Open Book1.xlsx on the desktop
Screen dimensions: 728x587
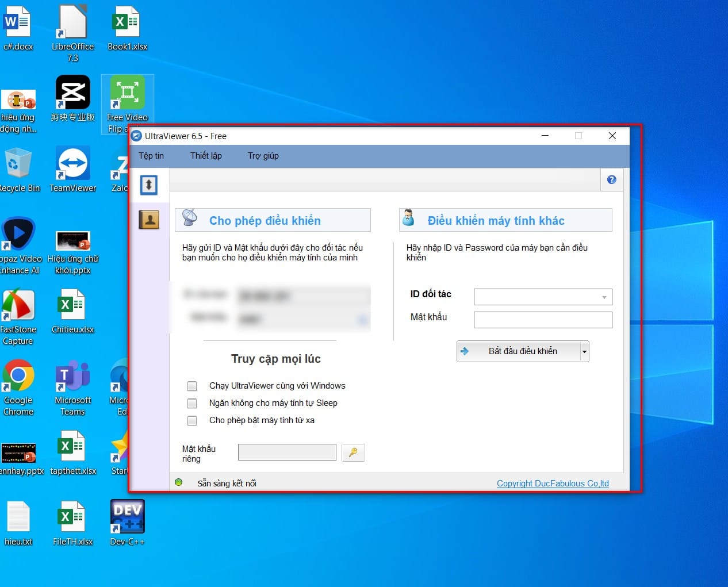(x=127, y=28)
